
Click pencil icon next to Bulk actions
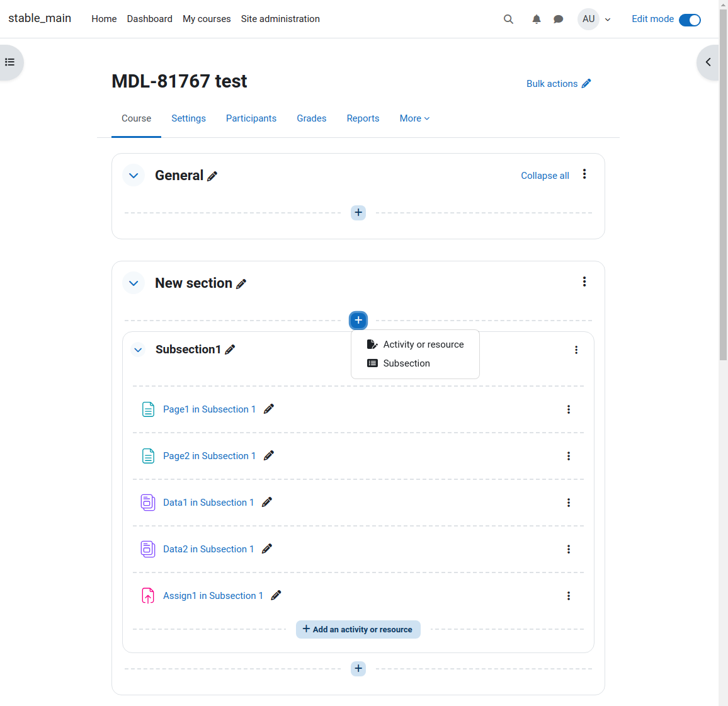pyautogui.click(x=586, y=84)
